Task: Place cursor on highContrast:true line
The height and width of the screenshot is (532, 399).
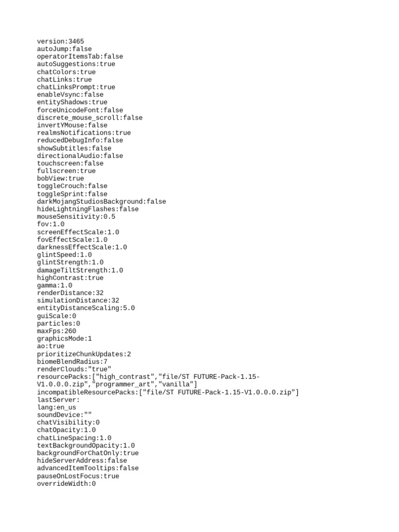Action: pyautogui.click(x=70, y=278)
